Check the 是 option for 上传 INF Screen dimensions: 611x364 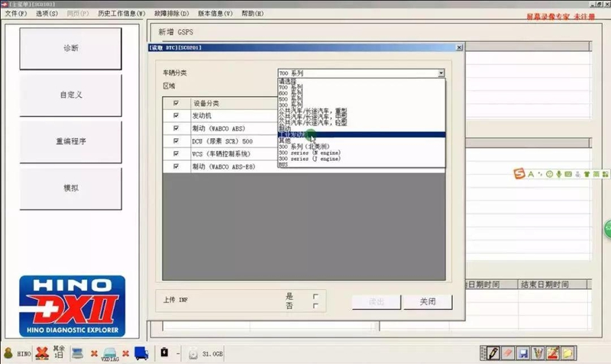coord(315,296)
